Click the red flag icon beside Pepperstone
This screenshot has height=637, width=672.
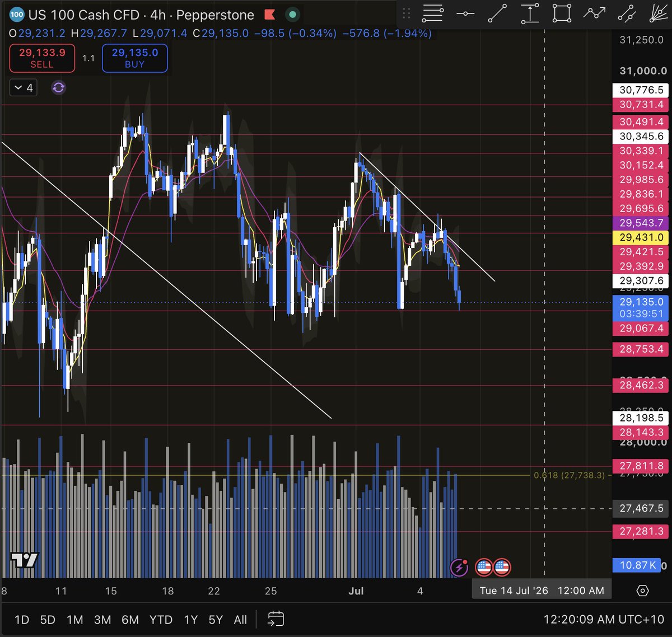(x=270, y=15)
